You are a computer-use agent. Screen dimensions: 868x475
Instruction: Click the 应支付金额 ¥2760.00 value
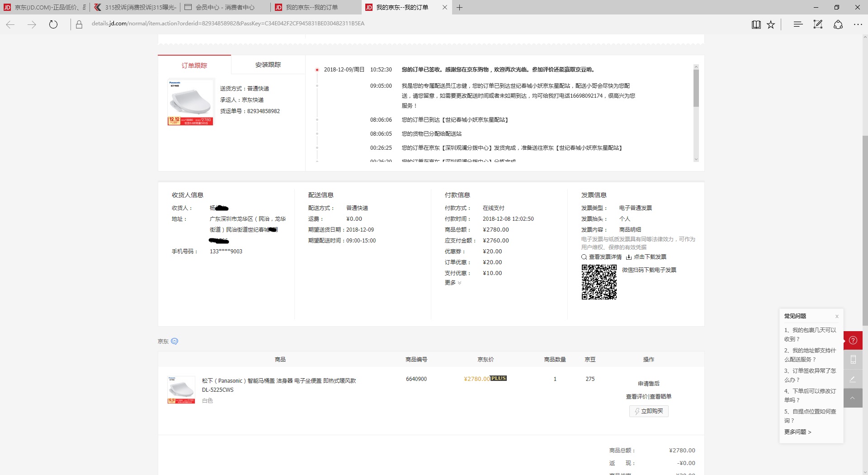[x=496, y=240]
